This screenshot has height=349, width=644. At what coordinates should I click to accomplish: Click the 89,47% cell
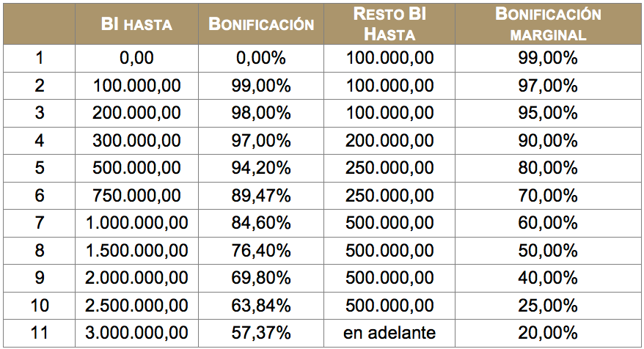click(262, 196)
